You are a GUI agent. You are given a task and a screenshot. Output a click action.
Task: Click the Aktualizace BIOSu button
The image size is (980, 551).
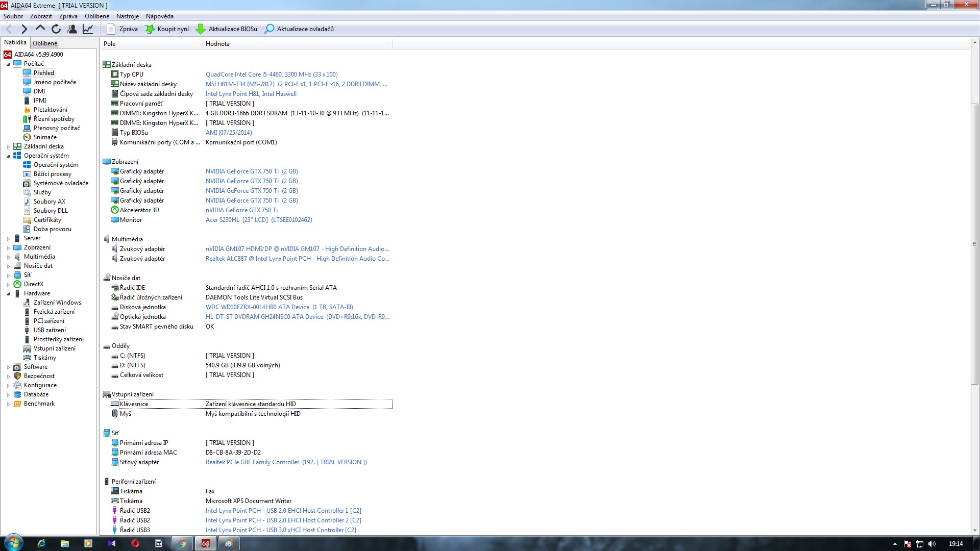227,29
